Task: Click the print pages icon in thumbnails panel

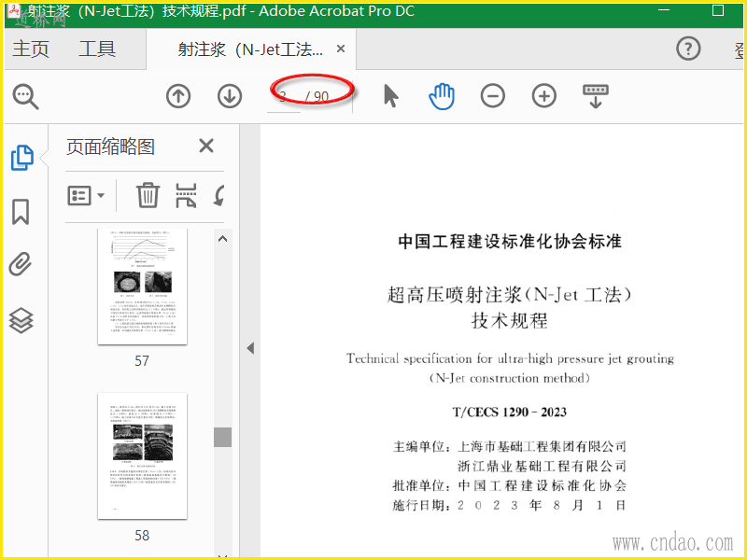Action: [x=186, y=195]
